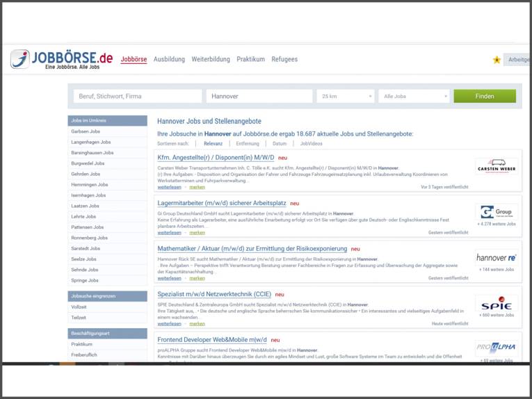Click the Beruf, Stichwort, Firma search field
Screen dimensions: 532x399
[138, 96]
